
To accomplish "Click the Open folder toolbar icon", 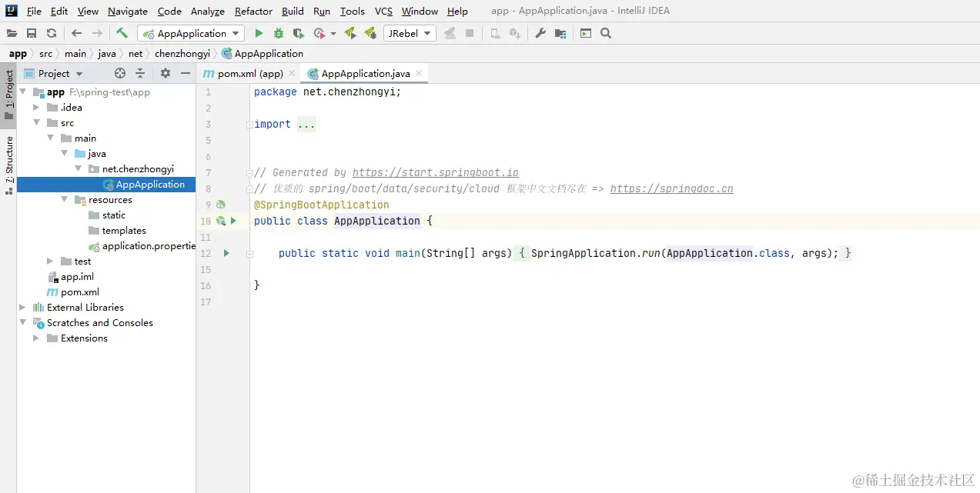I will [12, 33].
